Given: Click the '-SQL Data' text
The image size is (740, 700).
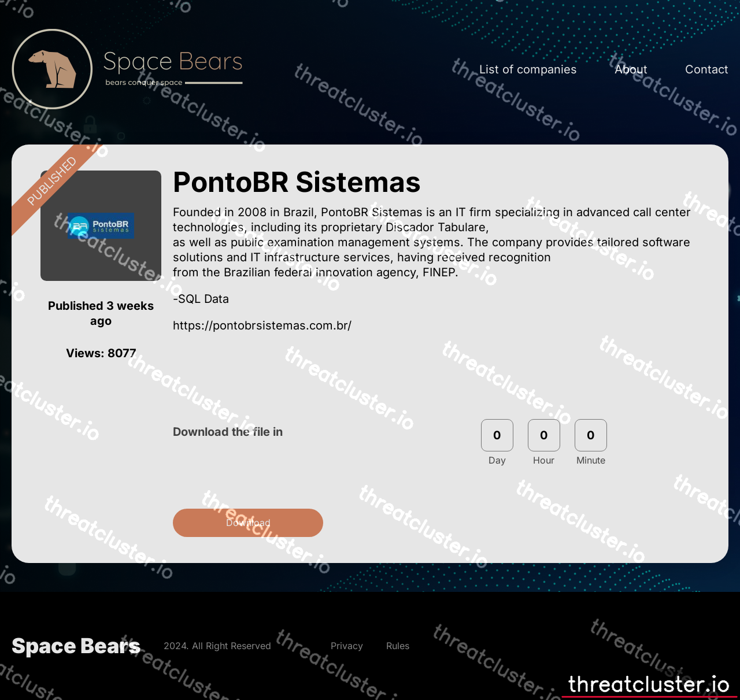Looking at the screenshot, I should click(201, 299).
